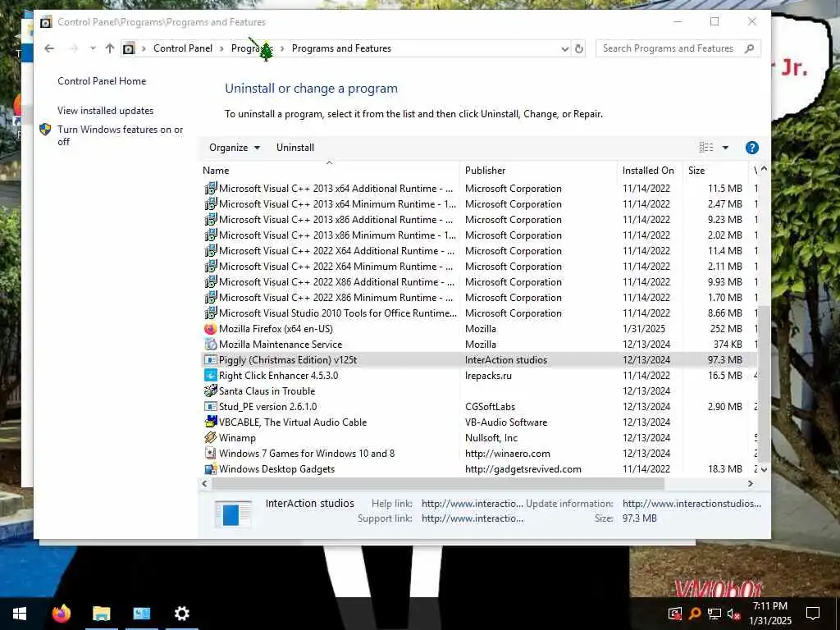Select VBCABLE Virtual Audio Cable icon

[211, 422]
